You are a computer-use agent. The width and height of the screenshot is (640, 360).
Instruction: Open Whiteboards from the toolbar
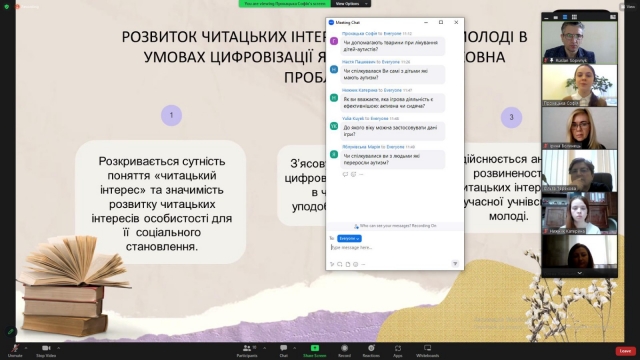(427, 350)
